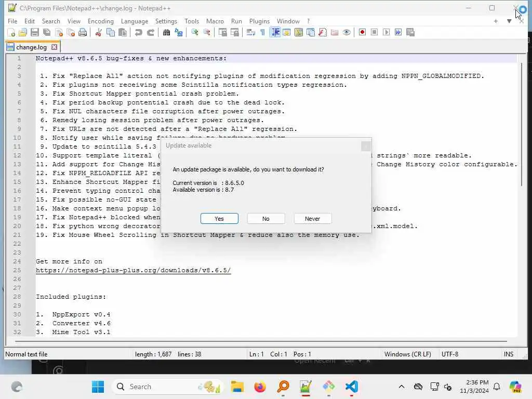Click the horizontal scrollbar of the editor
The height and width of the screenshot is (399, 532).
(261, 341)
